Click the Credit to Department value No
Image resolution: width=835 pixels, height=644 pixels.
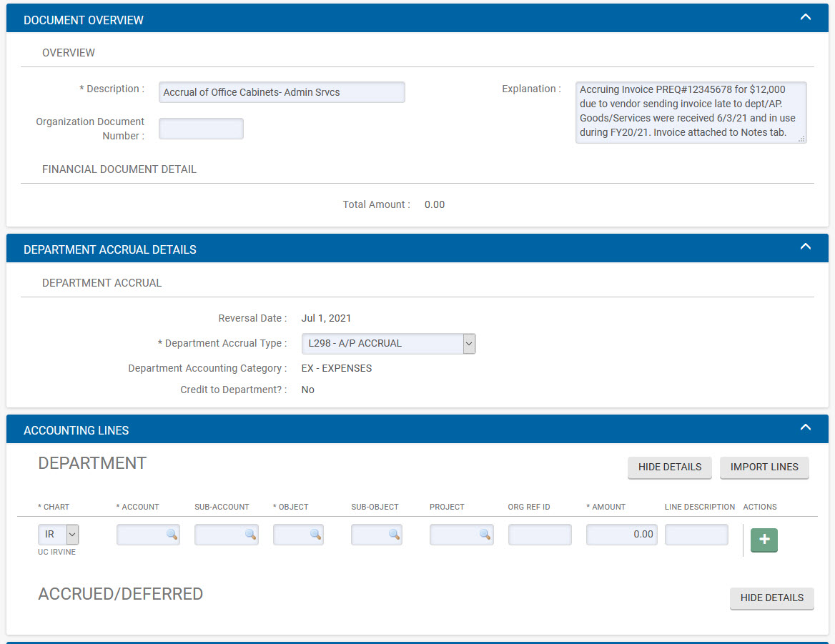[x=308, y=390]
